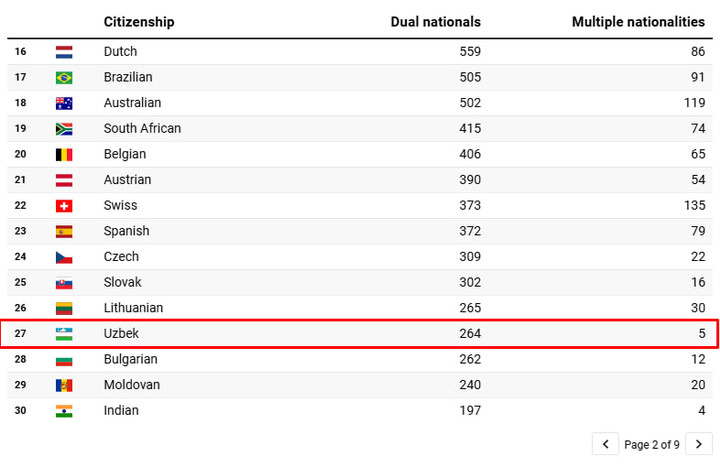Click the Belgian flag icon
The image size is (720, 467).
[x=64, y=155]
